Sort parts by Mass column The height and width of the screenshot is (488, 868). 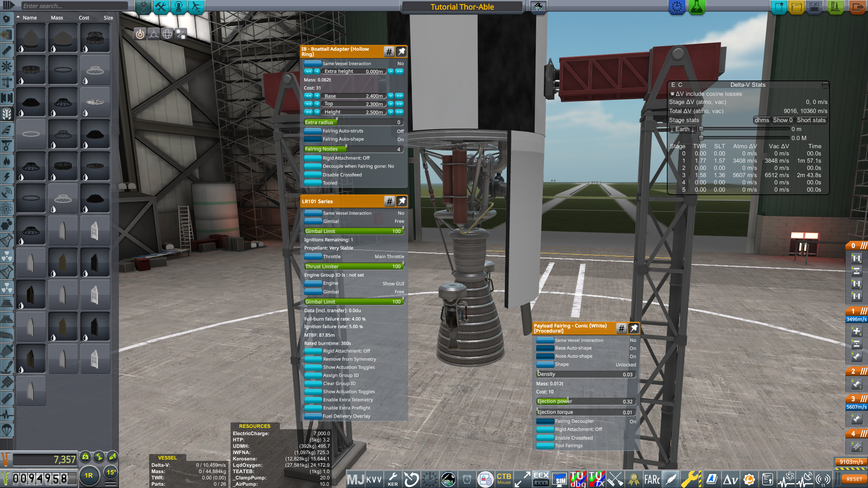[x=57, y=18]
